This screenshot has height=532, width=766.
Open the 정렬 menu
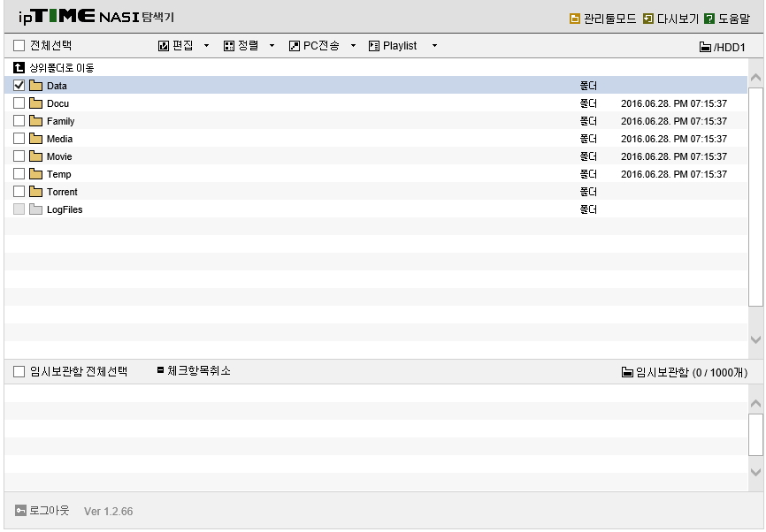[241, 46]
